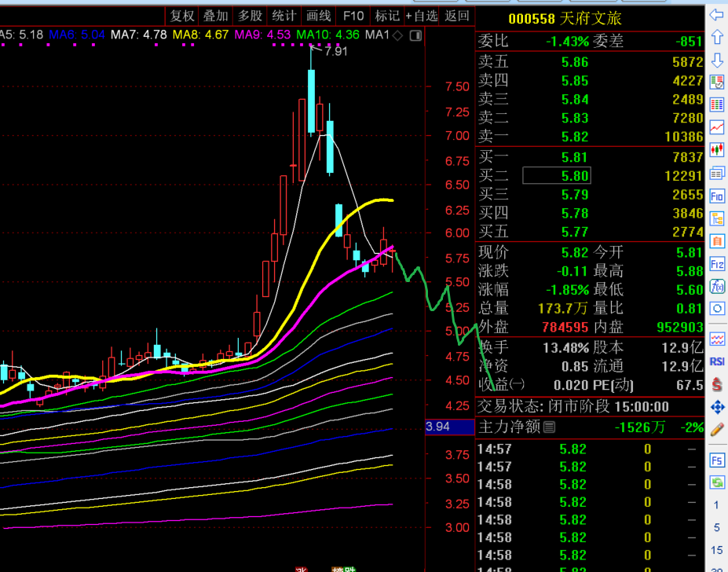This screenshot has width=728, height=572.
Task: Click the F5 sidebar icon
Action: pyautogui.click(x=717, y=460)
